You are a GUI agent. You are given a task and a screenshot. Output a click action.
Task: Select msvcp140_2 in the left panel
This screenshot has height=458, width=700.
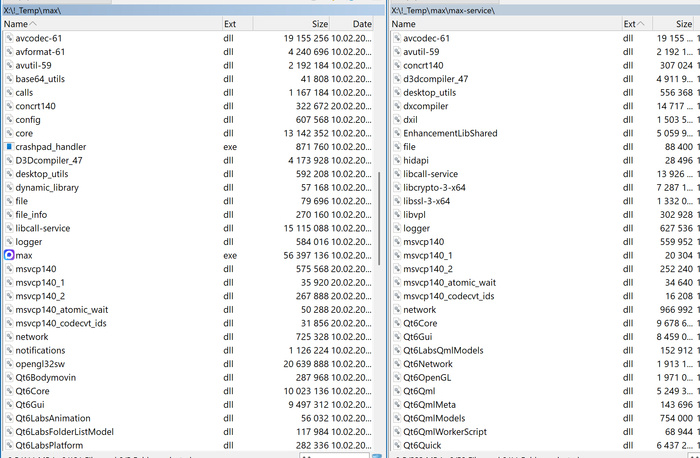tap(40, 296)
